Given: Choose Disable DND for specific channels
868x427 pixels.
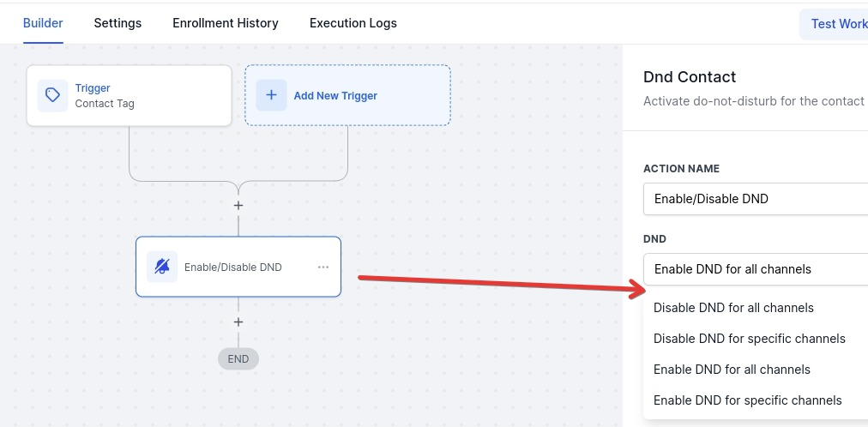Looking at the screenshot, I should click(x=749, y=339).
